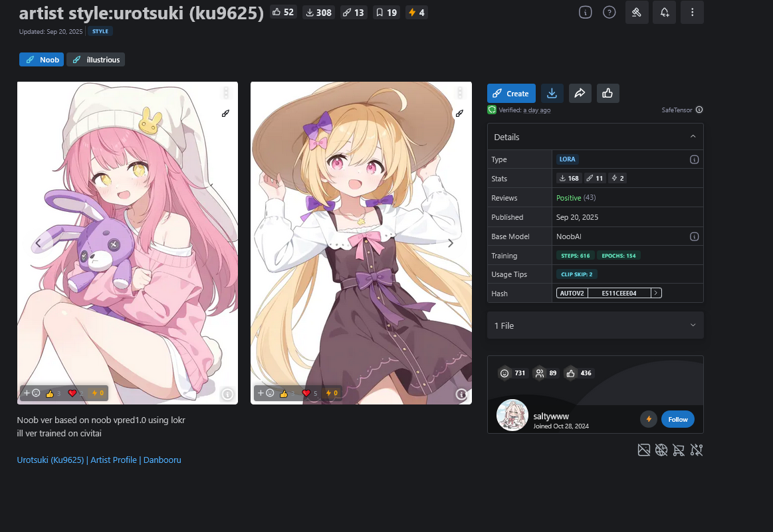The height and width of the screenshot is (532, 773).
Task: Thumbs-up react on the pink-haired image
Action: tap(53, 393)
